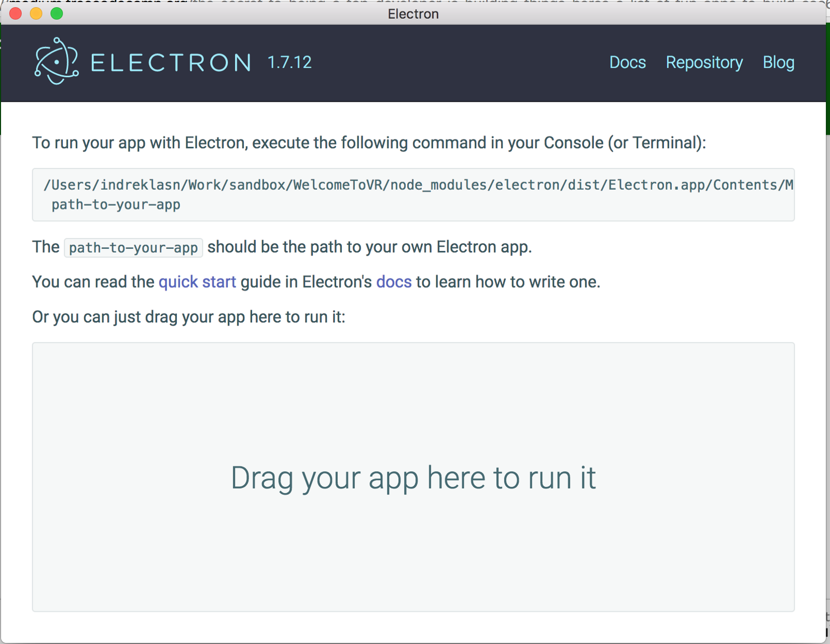The width and height of the screenshot is (830, 644).
Task: Click the command path code block
Action: click(413, 195)
